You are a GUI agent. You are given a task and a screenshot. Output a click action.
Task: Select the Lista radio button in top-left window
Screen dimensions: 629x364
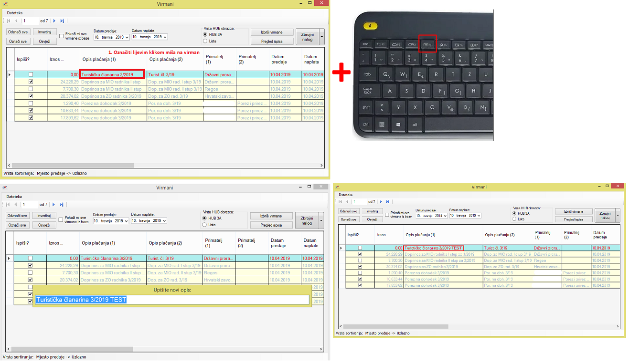[x=205, y=41]
